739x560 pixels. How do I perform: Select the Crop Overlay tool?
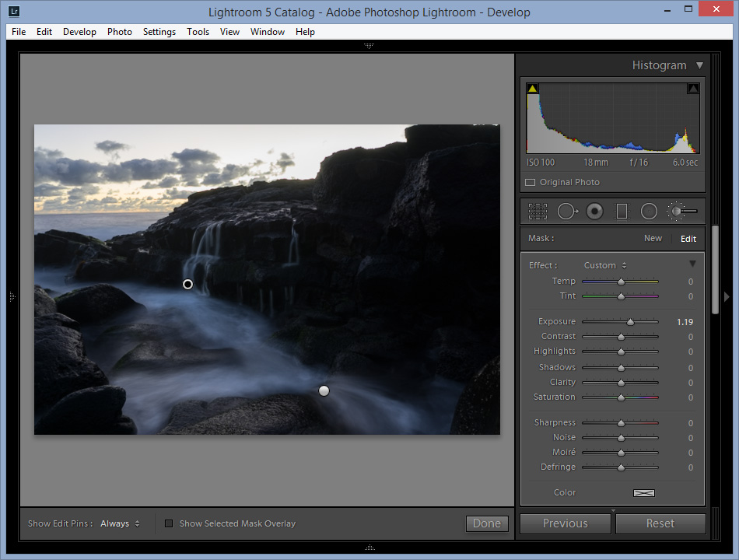[538, 211]
